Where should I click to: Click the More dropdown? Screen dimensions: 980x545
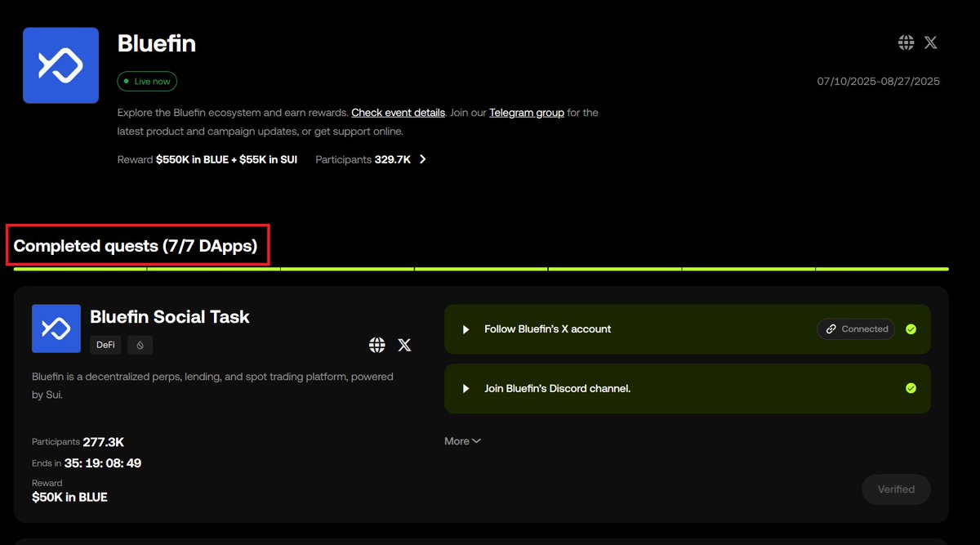462,441
